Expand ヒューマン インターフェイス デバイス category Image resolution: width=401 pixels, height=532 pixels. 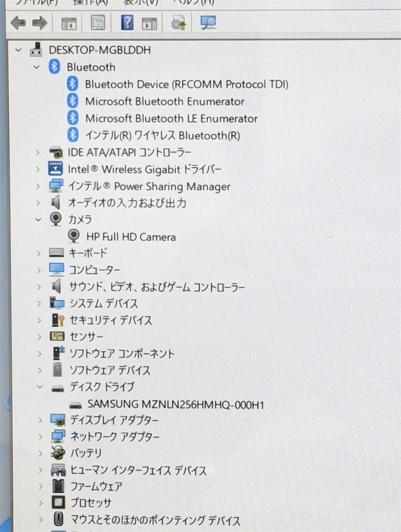click(x=41, y=470)
